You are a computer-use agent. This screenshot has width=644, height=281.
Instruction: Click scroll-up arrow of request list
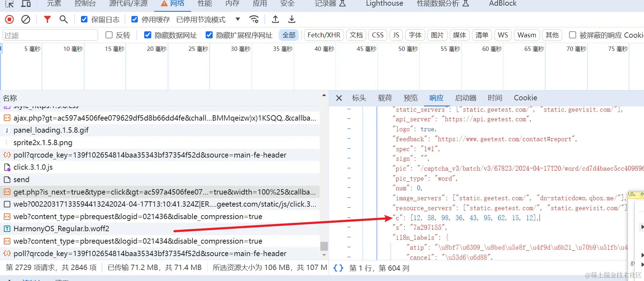click(x=324, y=95)
